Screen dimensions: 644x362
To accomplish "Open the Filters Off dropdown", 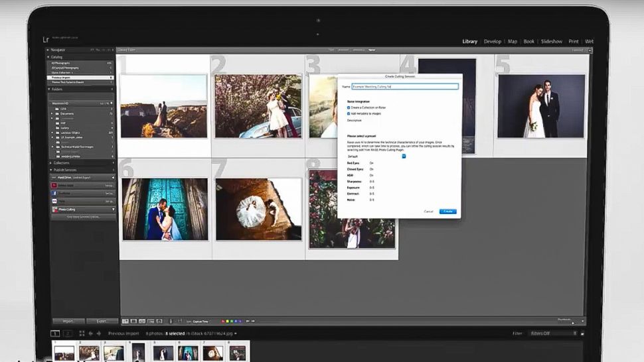I will 553,333.
